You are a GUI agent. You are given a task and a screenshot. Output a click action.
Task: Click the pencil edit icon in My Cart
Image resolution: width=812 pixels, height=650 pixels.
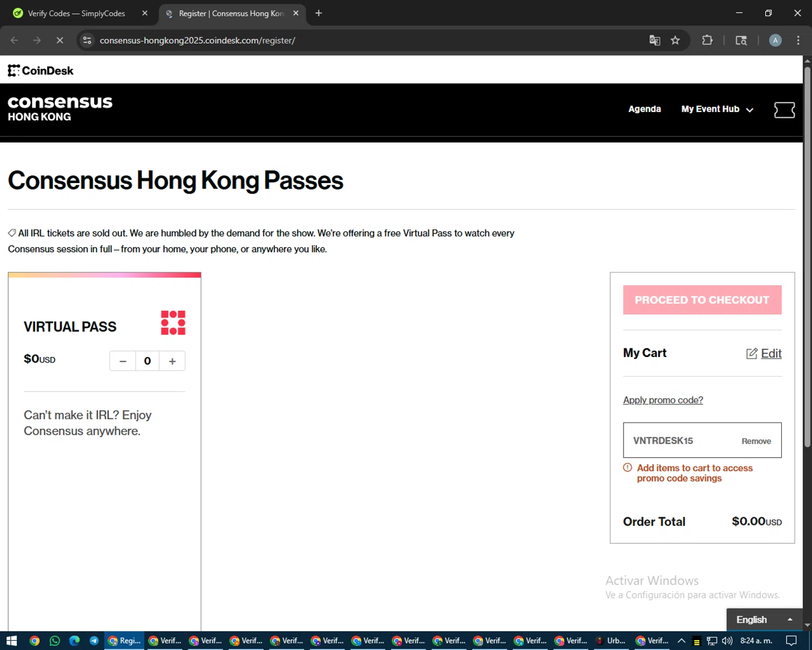point(752,354)
